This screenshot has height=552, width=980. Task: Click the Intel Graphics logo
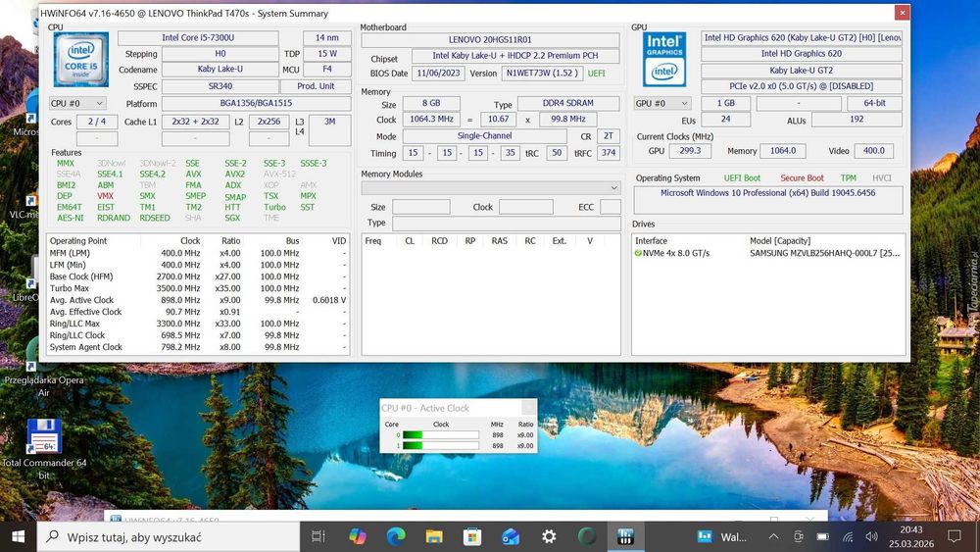[664, 60]
